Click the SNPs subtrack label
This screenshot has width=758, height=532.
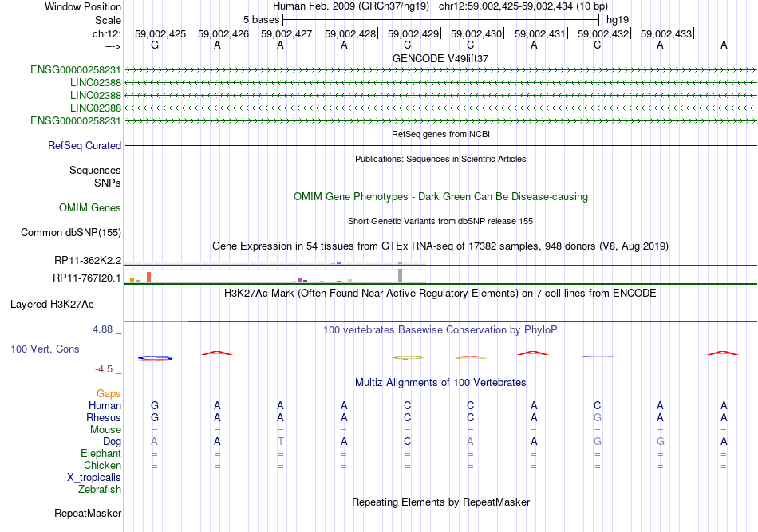point(108,183)
